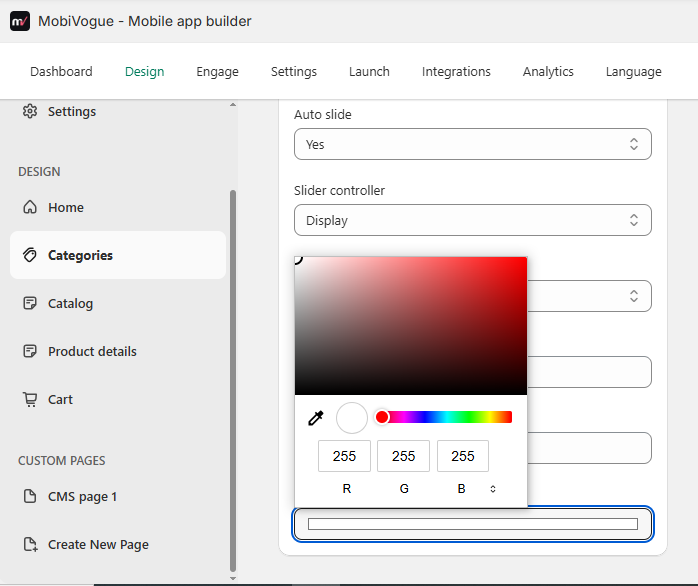Image resolution: width=698 pixels, height=586 pixels.
Task: Open the Language tab
Action: 633,71
